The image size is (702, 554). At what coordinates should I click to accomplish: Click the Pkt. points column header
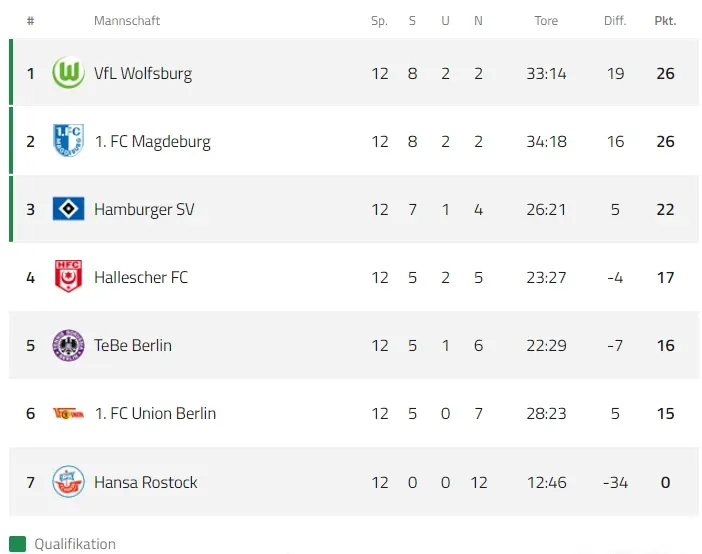click(665, 21)
